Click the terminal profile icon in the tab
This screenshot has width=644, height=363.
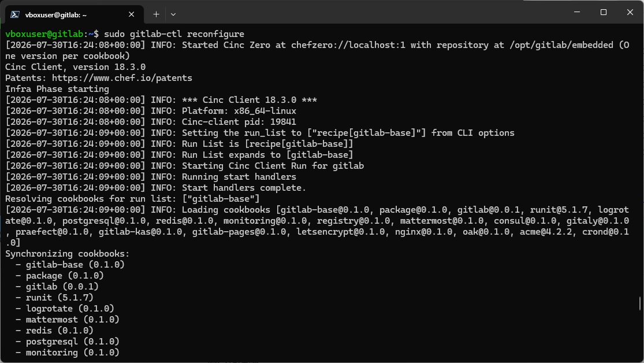tap(15, 14)
